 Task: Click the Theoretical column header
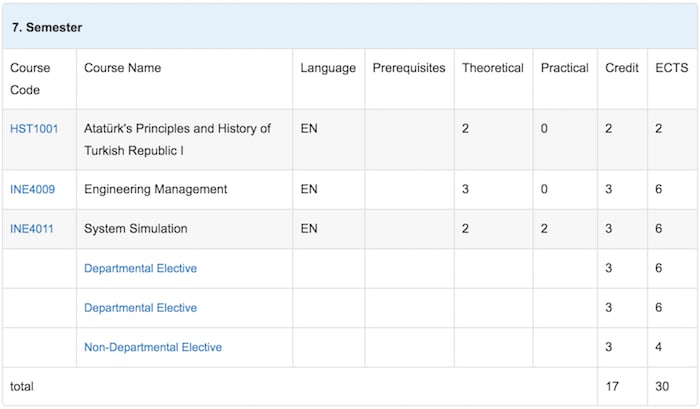493,68
